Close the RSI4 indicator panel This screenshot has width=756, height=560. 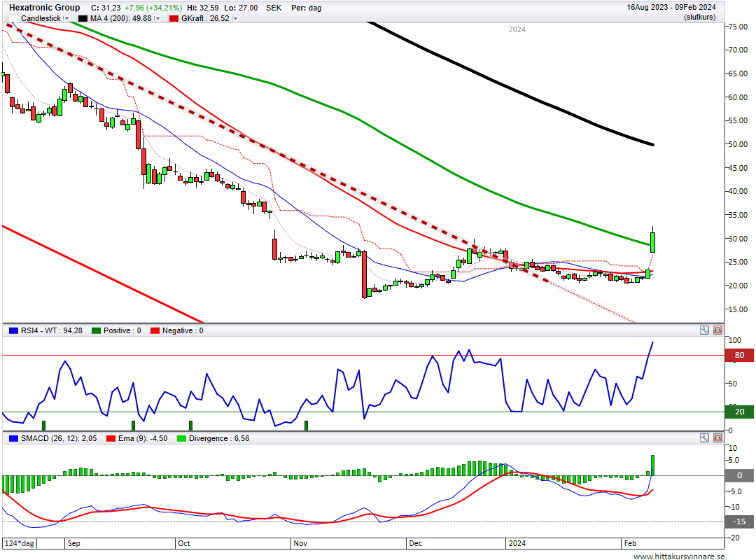pos(717,330)
